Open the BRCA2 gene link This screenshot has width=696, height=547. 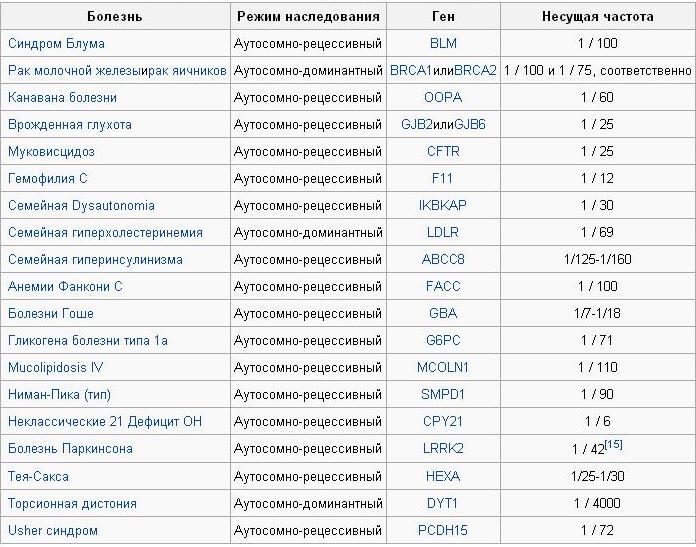475,71
